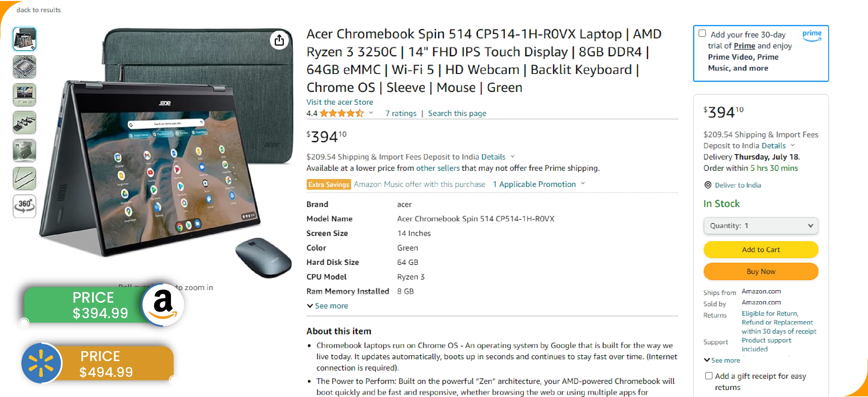
Task: Visit the acer Store link
Action: tap(339, 102)
